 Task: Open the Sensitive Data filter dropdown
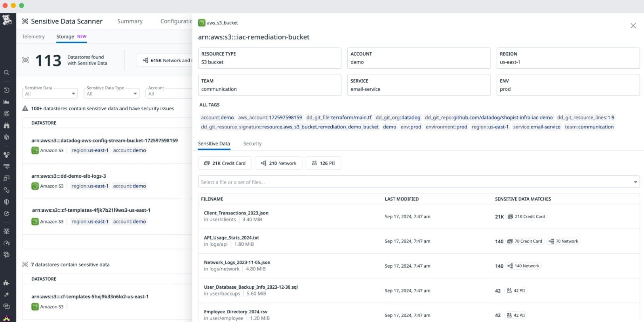tap(50, 94)
